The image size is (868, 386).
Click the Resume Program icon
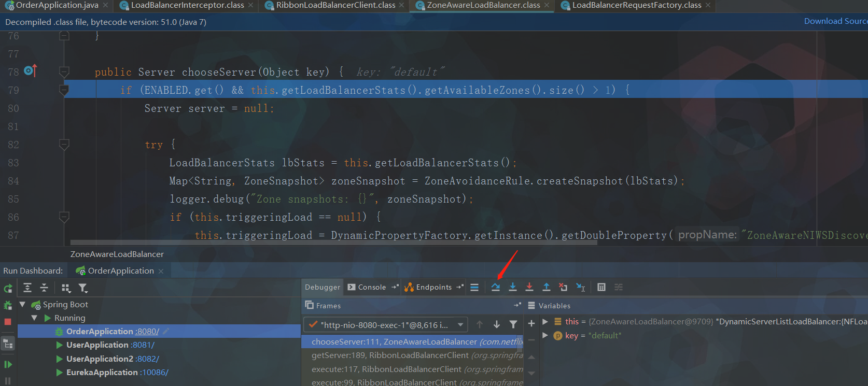[x=8, y=364]
